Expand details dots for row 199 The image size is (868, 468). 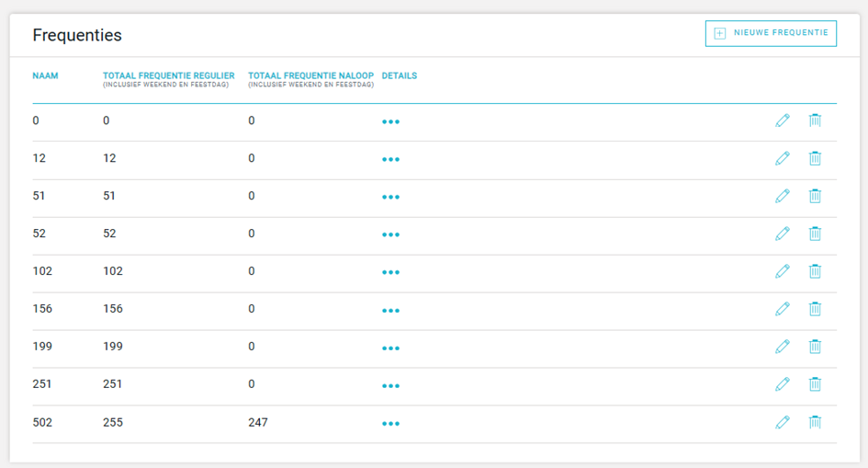[390, 348]
